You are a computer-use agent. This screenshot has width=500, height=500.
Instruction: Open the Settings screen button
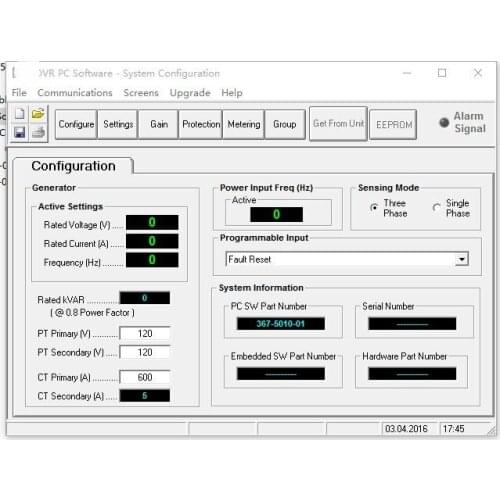click(x=118, y=124)
